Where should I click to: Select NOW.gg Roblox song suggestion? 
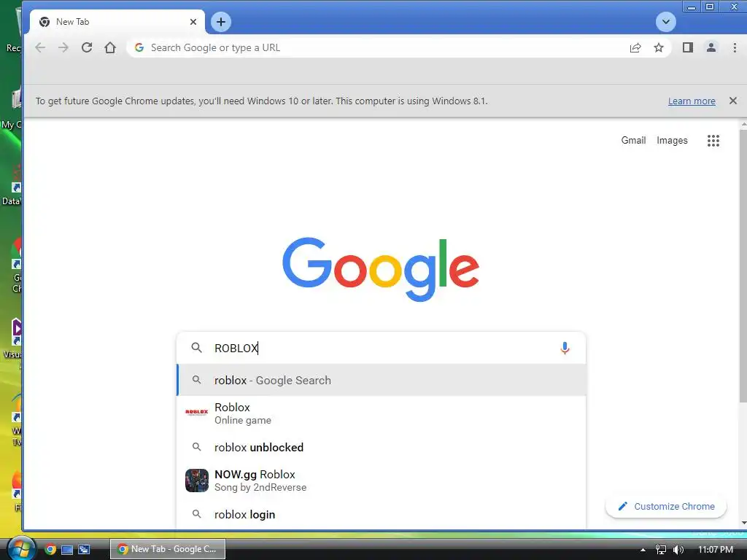coord(381,481)
